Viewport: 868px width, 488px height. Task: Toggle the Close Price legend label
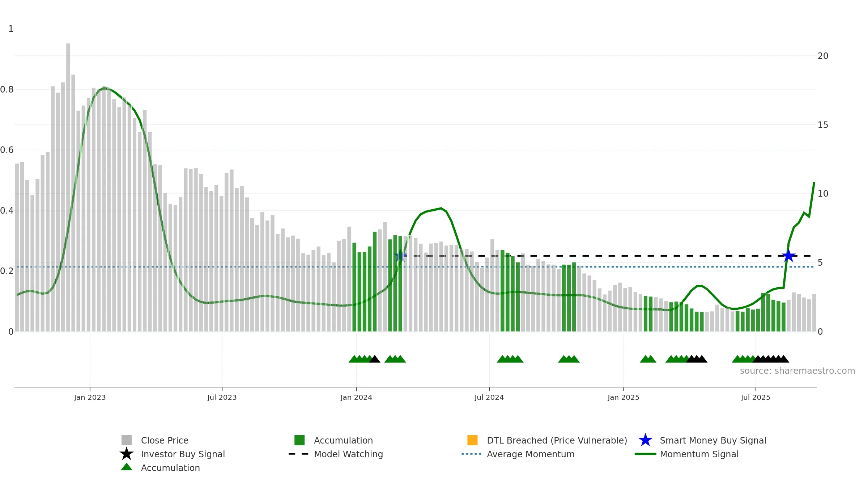point(165,440)
